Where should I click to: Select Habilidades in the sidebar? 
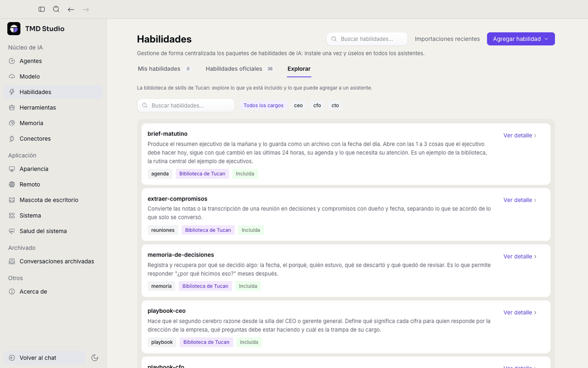point(53,92)
